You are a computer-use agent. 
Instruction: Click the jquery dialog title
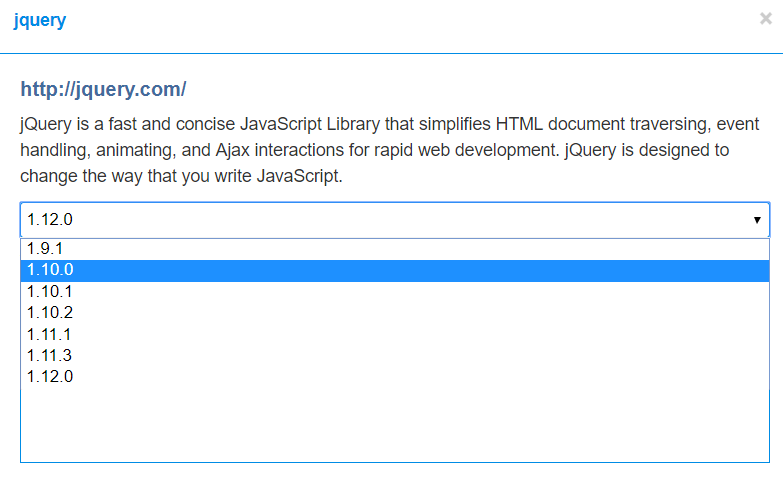(40, 20)
